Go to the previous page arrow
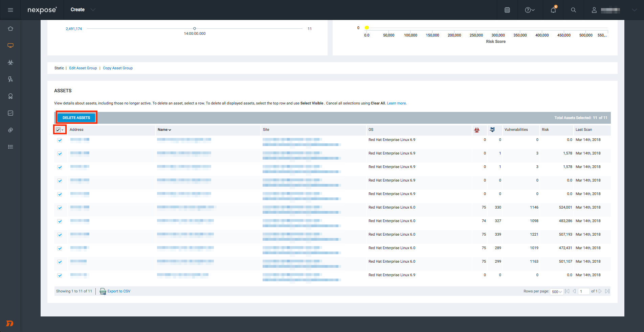This screenshot has height=332, width=644. (574, 291)
